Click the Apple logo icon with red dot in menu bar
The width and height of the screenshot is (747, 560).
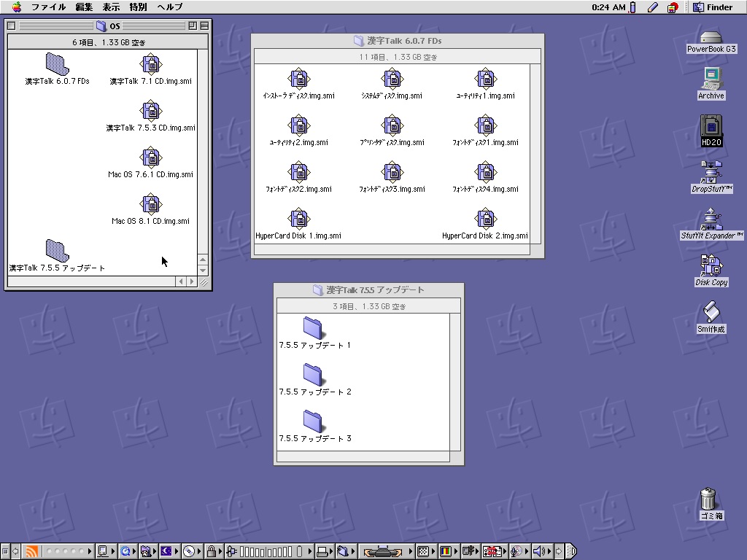pyautogui.click(x=672, y=7)
